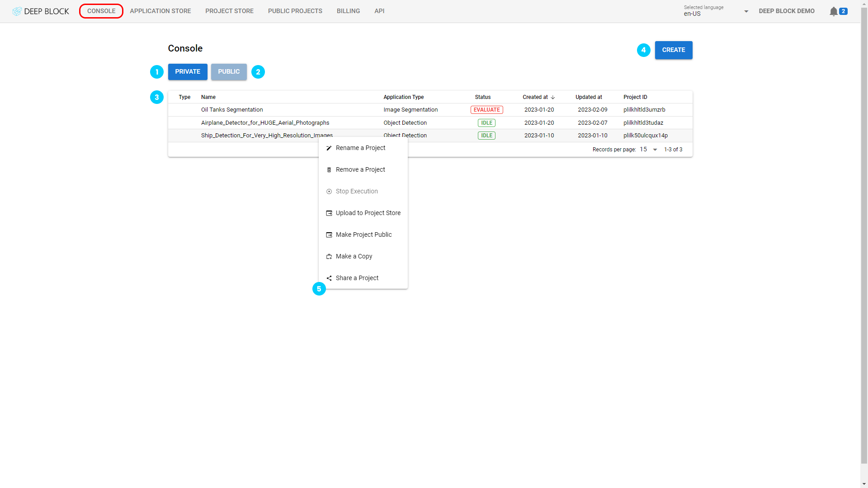Click project ID plilk50ulcqux14p
The image size is (868, 488).
(646, 136)
